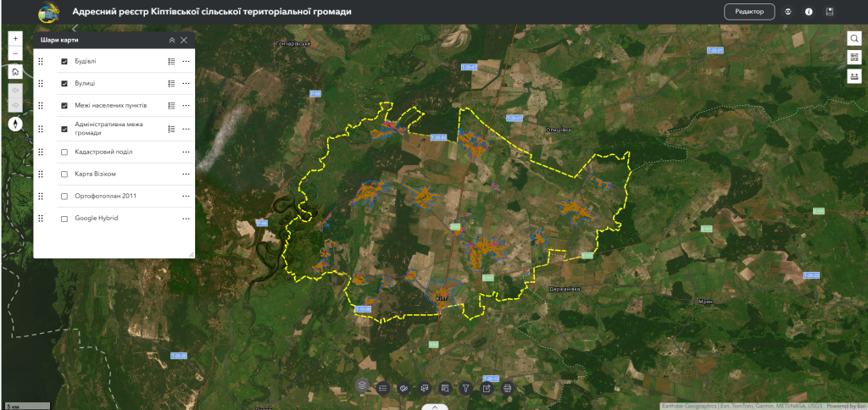
Task: Open options menu for Карта Візіком
Action: click(x=186, y=174)
